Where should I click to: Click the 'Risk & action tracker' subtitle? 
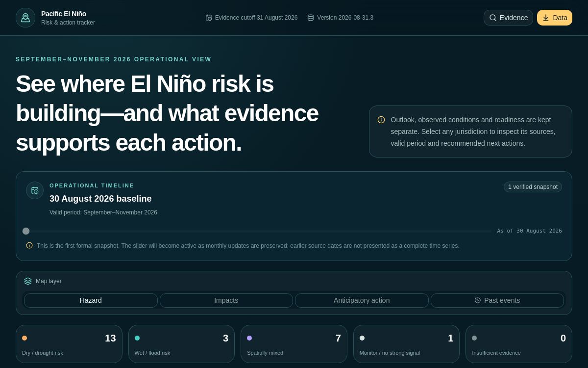(68, 23)
